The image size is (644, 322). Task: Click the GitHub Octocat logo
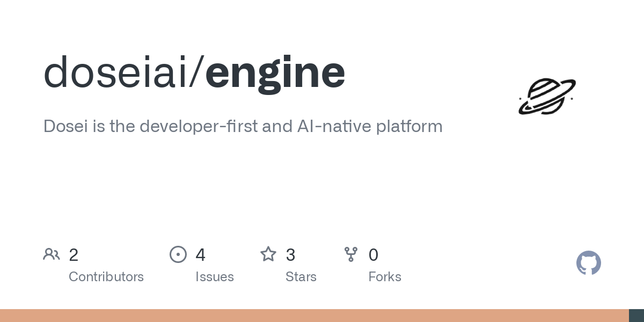pos(588,263)
